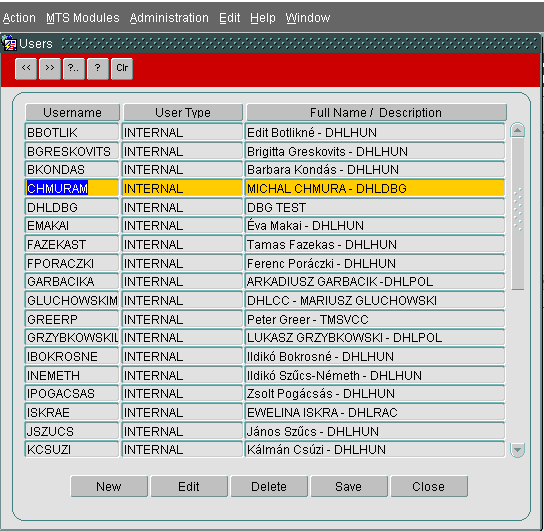Screen dimensions: 544x531
Task: Click 'Zsolt Pogácsás - DHLHUN' description
Action: (375, 394)
